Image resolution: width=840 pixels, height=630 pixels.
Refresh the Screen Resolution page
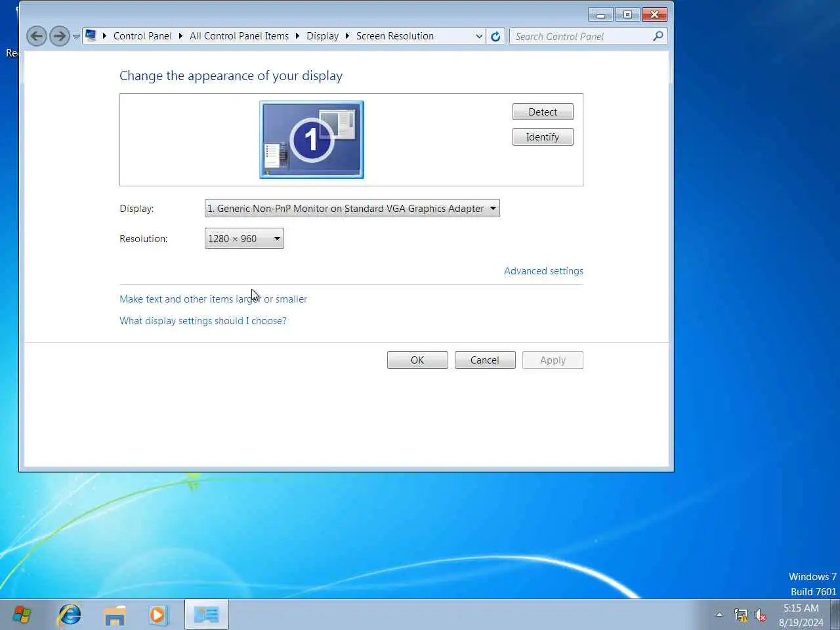click(x=495, y=37)
